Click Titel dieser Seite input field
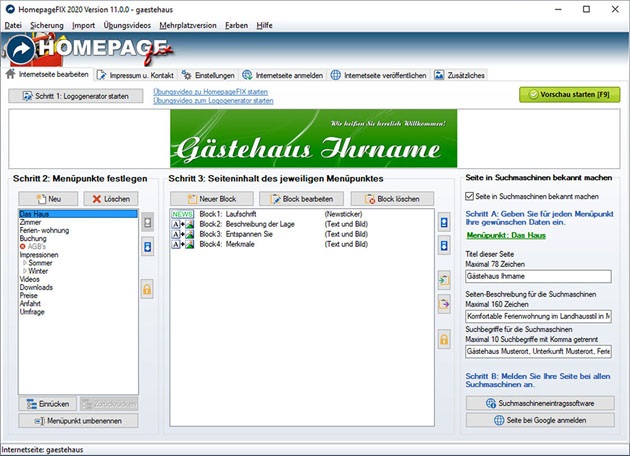The height and width of the screenshot is (456, 630). (x=538, y=276)
